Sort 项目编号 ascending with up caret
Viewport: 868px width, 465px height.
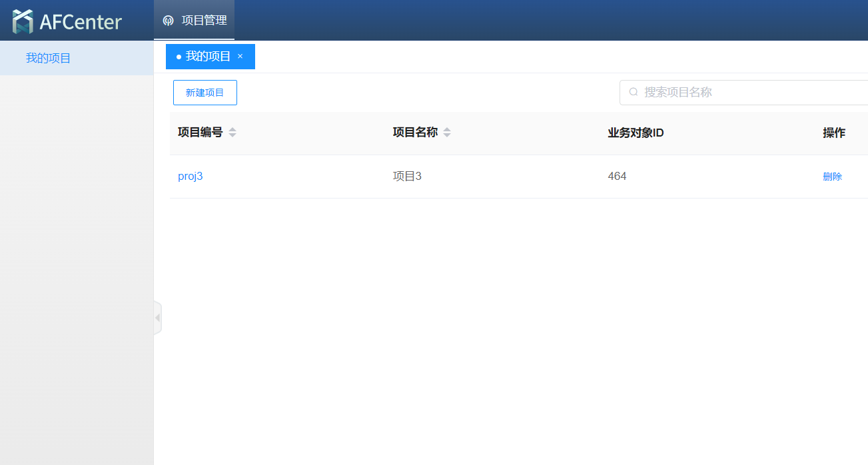(x=232, y=129)
